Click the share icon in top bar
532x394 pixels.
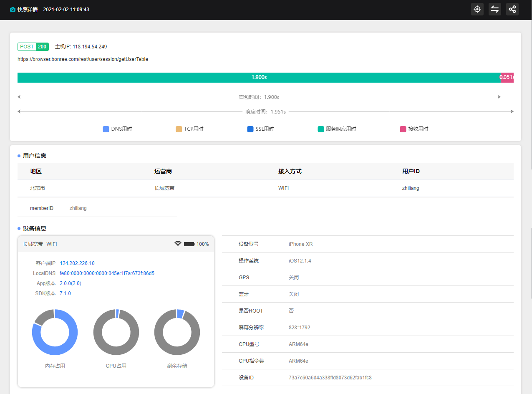click(512, 9)
